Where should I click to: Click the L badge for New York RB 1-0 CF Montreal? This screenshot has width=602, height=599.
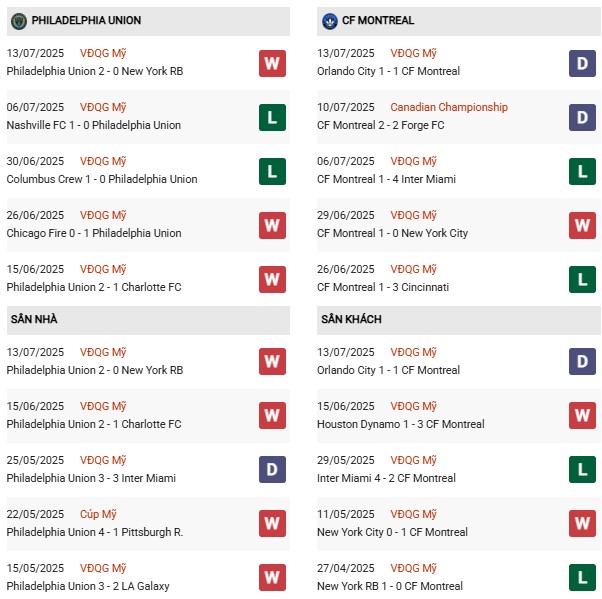(x=583, y=578)
